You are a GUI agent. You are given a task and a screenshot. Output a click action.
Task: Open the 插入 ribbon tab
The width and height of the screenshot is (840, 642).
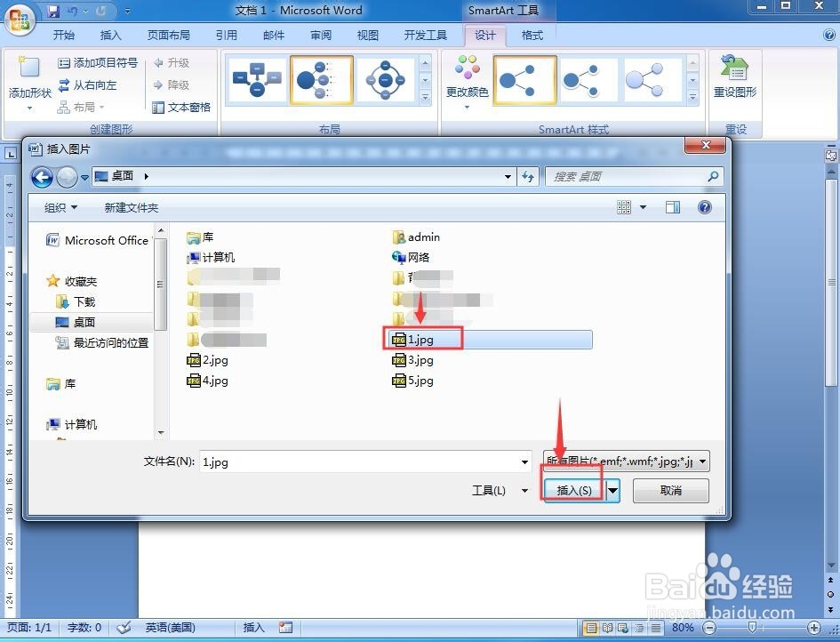click(111, 36)
